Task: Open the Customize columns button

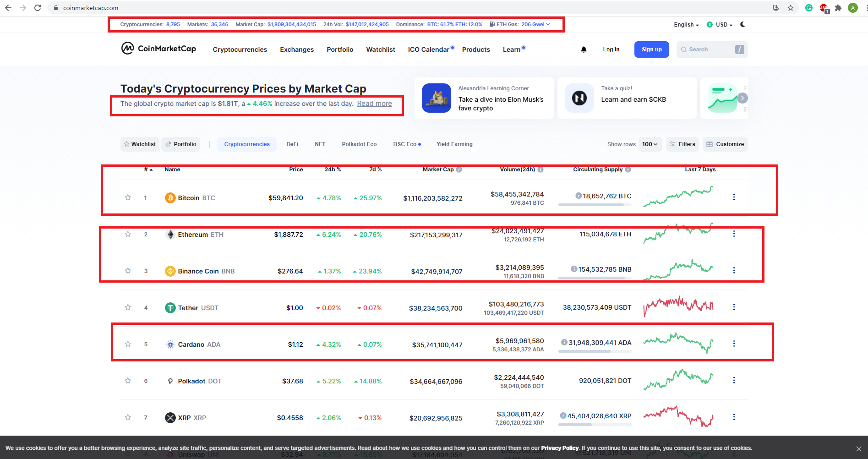Action: click(725, 144)
